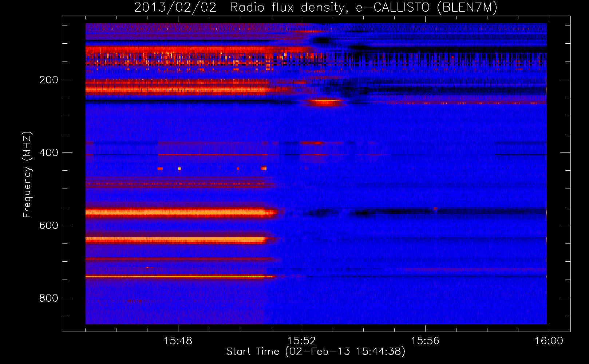Image resolution: width=589 pixels, height=364 pixels.
Task: Select the 15:56 time axis label
Action: (x=425, y=341)
